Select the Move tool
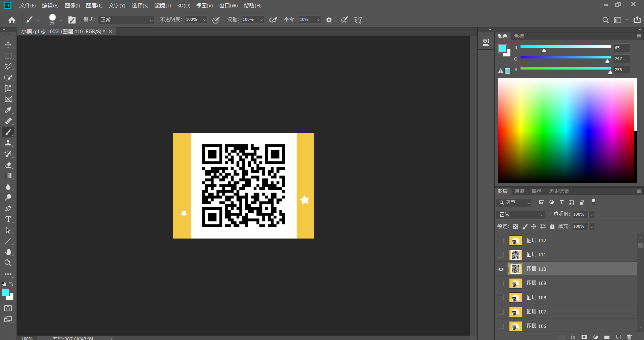Image resolution: width=644 pixels, height=340 pixels. tap(8, 45)
